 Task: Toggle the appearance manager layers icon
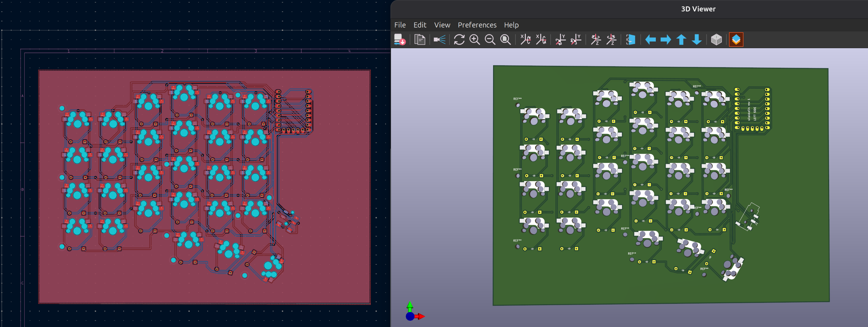[x=736, y=40]
